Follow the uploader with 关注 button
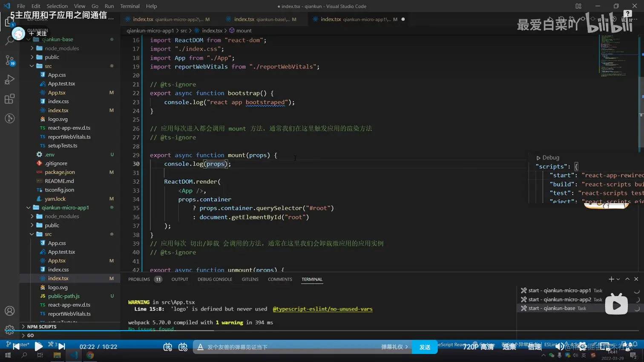The image size is (644, 362). pyautogui.click(x=38, y=34)
